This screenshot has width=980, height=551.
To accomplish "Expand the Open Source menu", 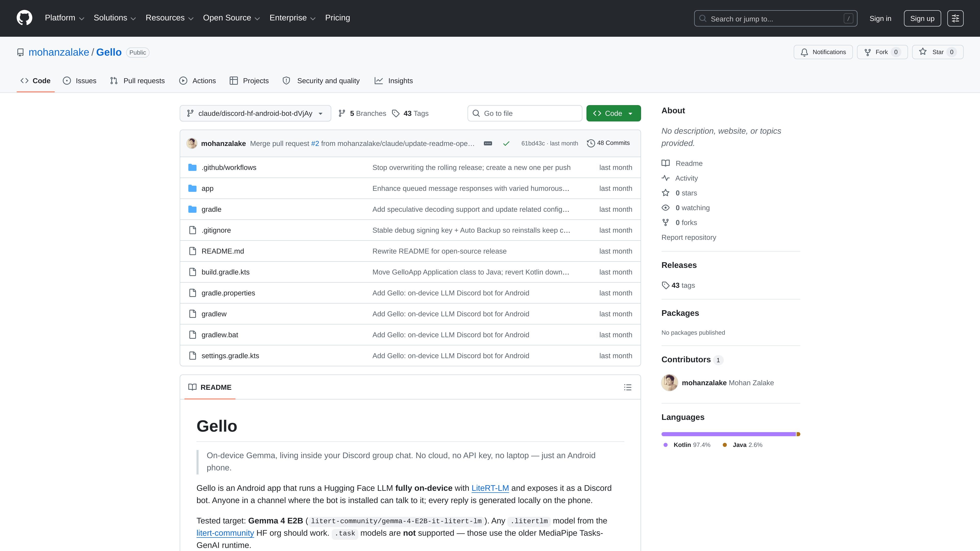I will [x=231, y=18].
